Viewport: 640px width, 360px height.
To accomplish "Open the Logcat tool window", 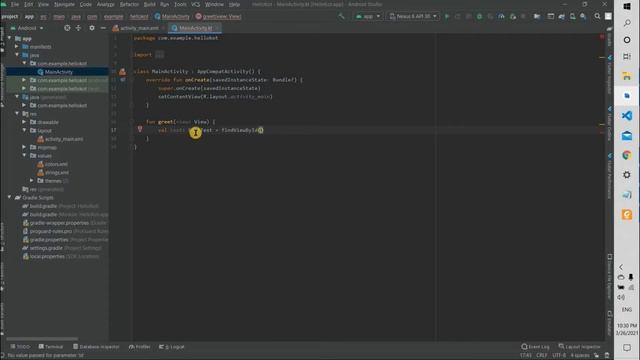I will [x=172, y=347].
